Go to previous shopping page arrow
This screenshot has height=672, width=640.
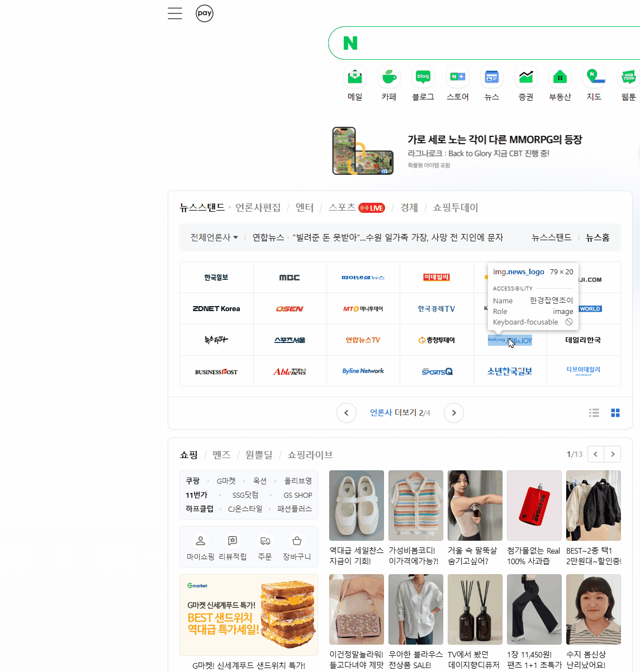[596, 454]
